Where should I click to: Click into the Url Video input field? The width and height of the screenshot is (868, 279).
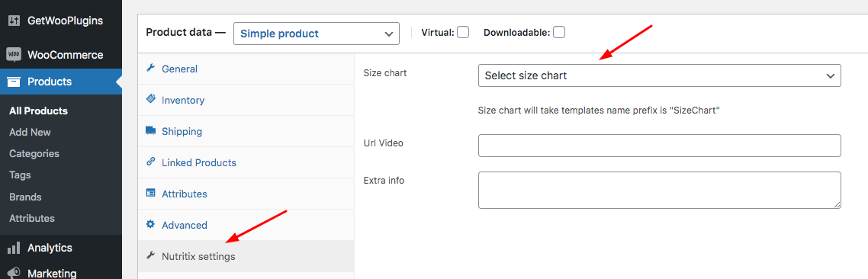coord(659,145)
